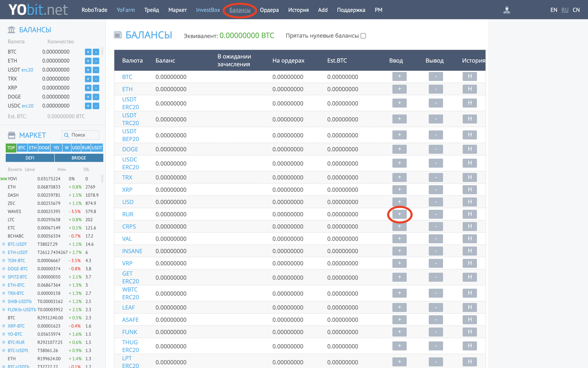The image size is (588, 368).
Task: Click the BRIDGE market button
Action: click(79, 158)
